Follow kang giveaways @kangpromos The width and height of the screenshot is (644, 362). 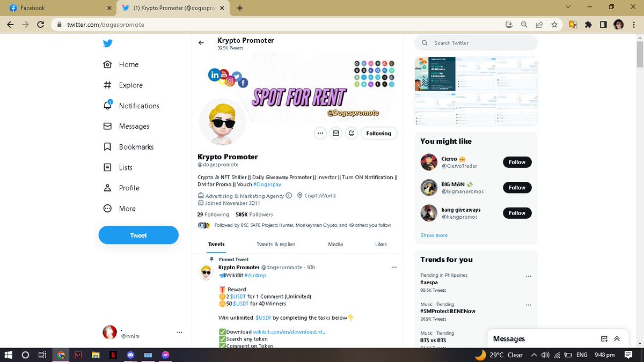pyautogui.click(x=517, y=213)
